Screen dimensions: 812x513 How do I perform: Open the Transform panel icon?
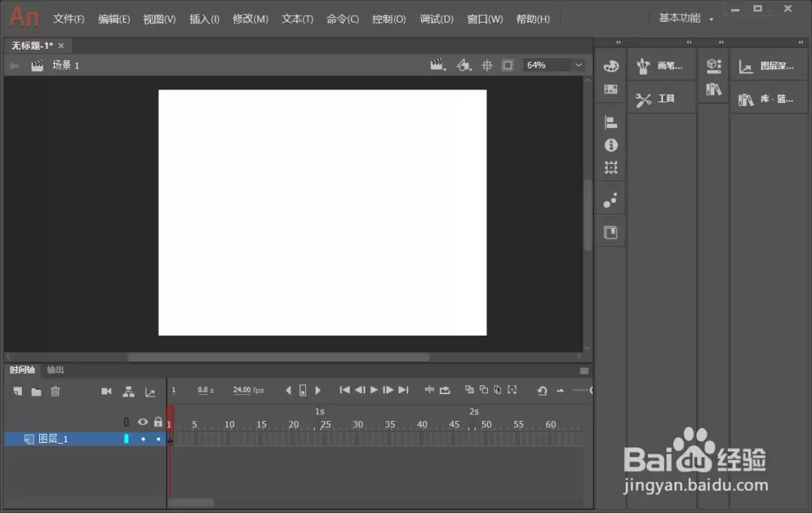(x=611, y=168)
